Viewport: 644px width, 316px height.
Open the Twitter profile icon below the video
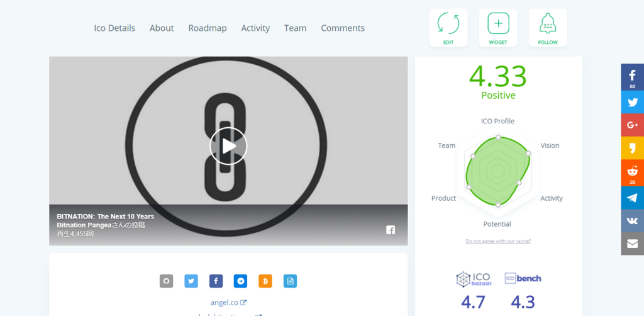191,281
